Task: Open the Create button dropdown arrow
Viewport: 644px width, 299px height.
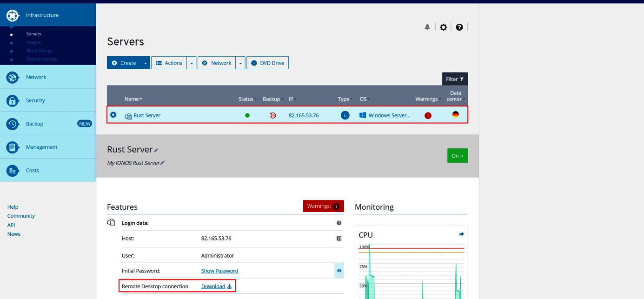Action: [x=145, y=62]
